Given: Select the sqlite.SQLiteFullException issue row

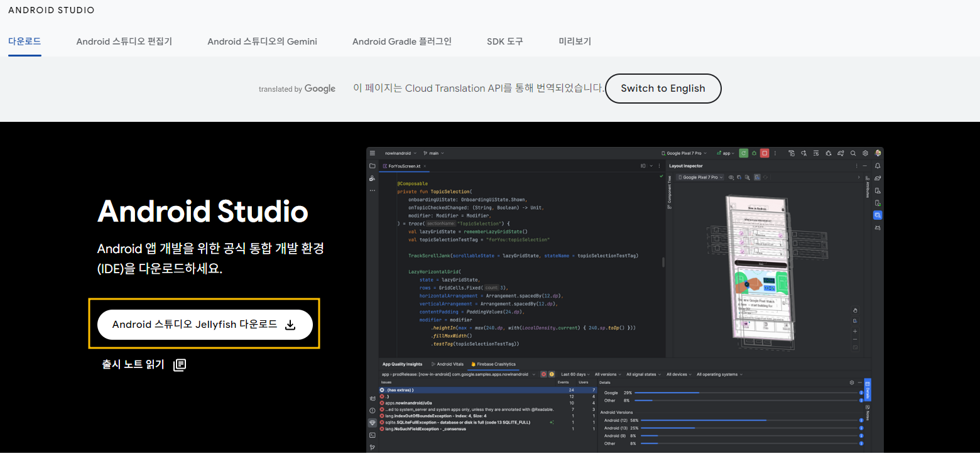Looking at the screenshot, I should (488, 422).
